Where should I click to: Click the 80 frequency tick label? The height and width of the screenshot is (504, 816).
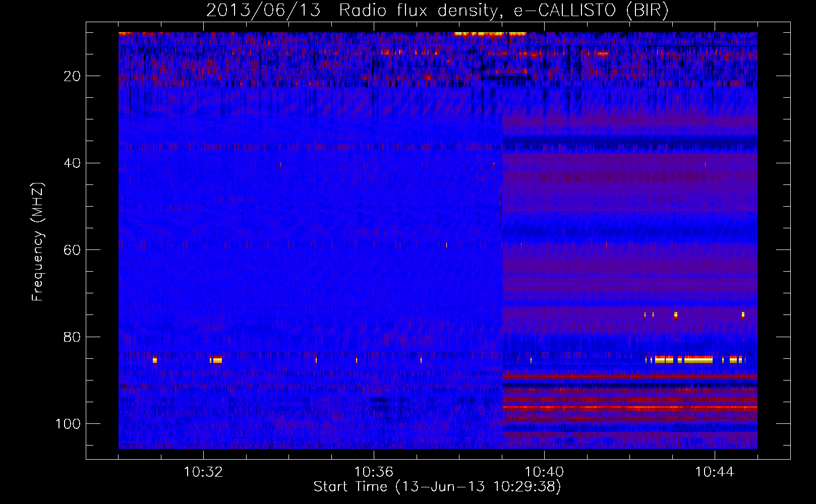[x=73, y=337]
